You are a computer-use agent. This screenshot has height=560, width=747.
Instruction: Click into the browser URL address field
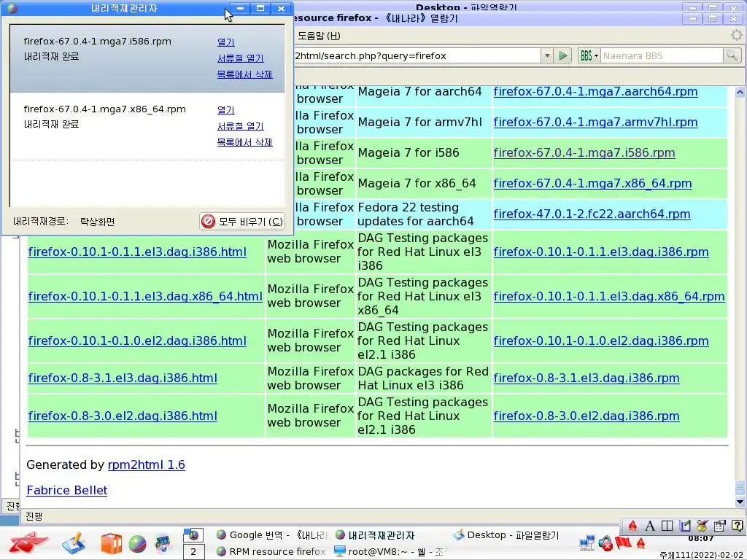coord(417,55)
